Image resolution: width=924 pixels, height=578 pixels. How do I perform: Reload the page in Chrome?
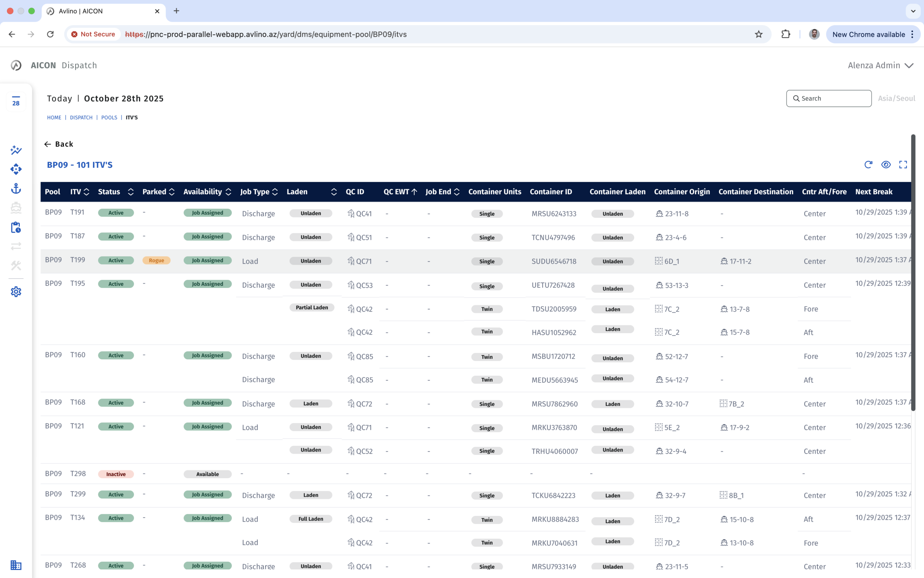click(x=51, y=34)
